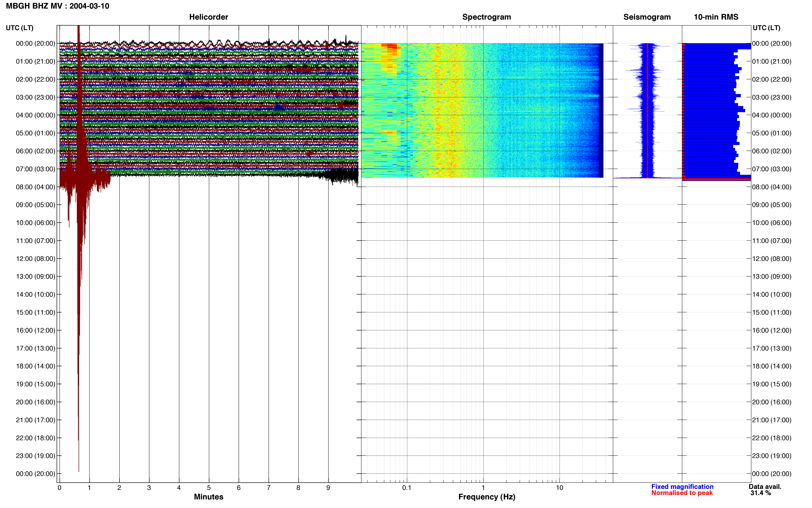This screenshot has width=812, height=508.
Task: Click the left 17:00 (13:00) time label
Action: click(x=36, y=348)
